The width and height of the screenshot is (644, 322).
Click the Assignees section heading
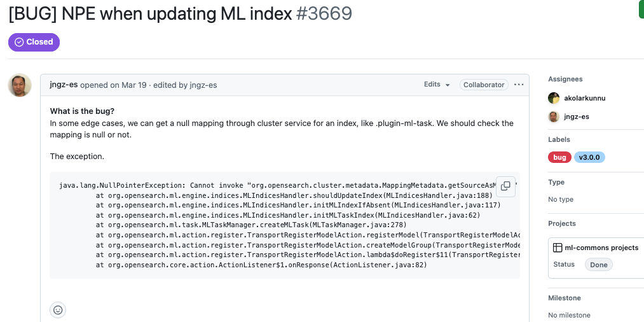[x=565, y=79]
